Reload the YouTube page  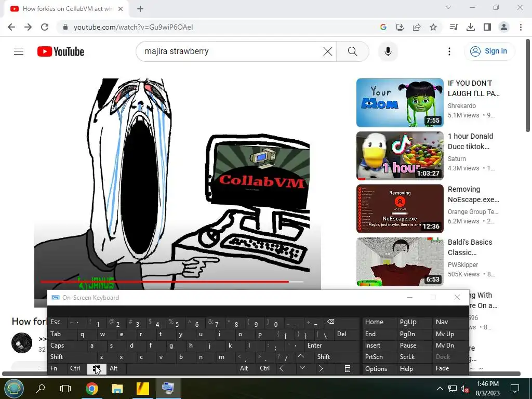tap(45, 27)
